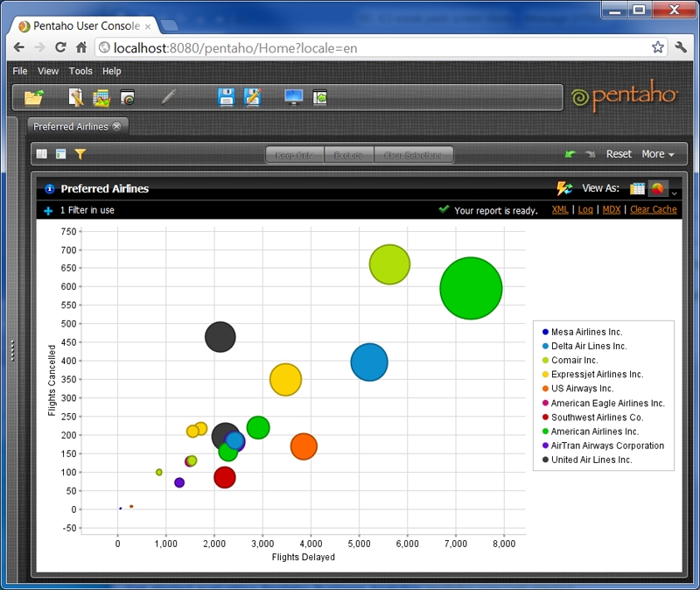Click the Exclude button
Viewport: 700px width, 590px height.
click(x=348, y=155)
